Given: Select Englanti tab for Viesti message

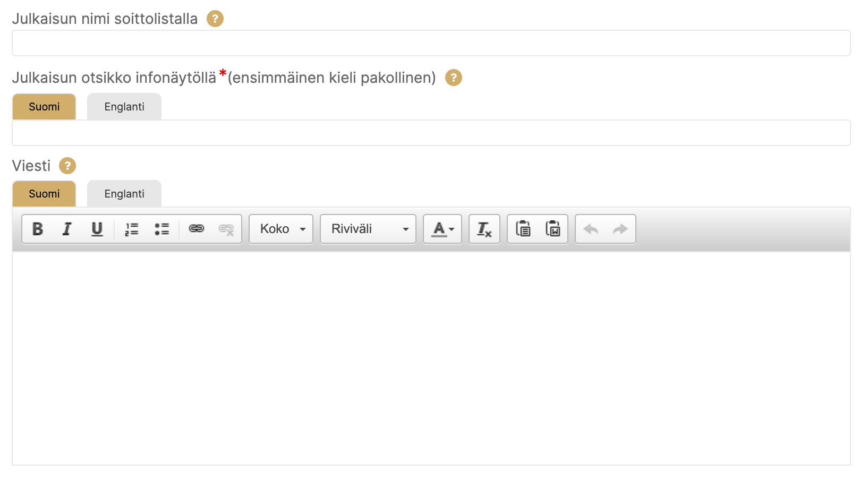Looking at the screenshot, I should 124,194.
